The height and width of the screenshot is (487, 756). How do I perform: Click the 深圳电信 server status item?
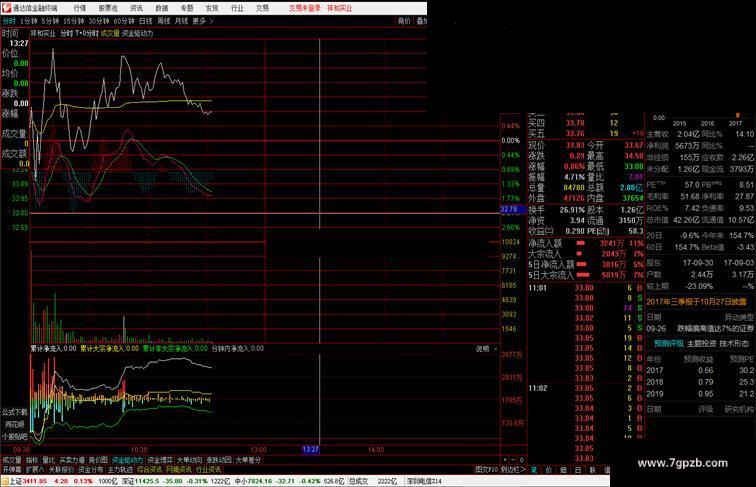tap(424, 481)
